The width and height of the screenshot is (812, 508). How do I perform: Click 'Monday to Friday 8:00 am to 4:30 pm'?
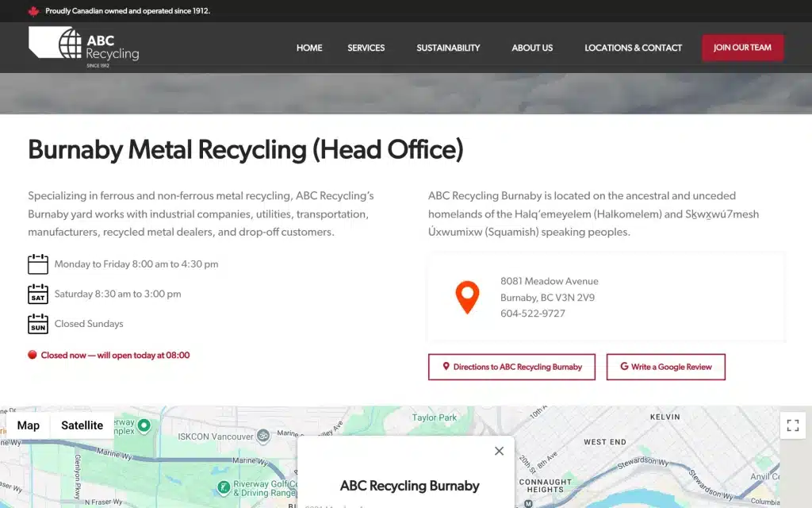pyautogui.click(x=136, y=264)
